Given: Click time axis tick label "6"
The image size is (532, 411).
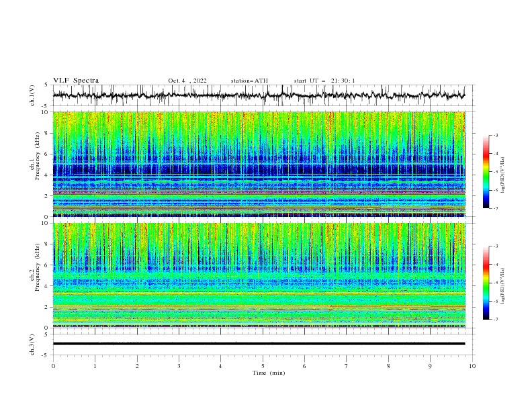Looking at the screenshot, I should [304, 366].
